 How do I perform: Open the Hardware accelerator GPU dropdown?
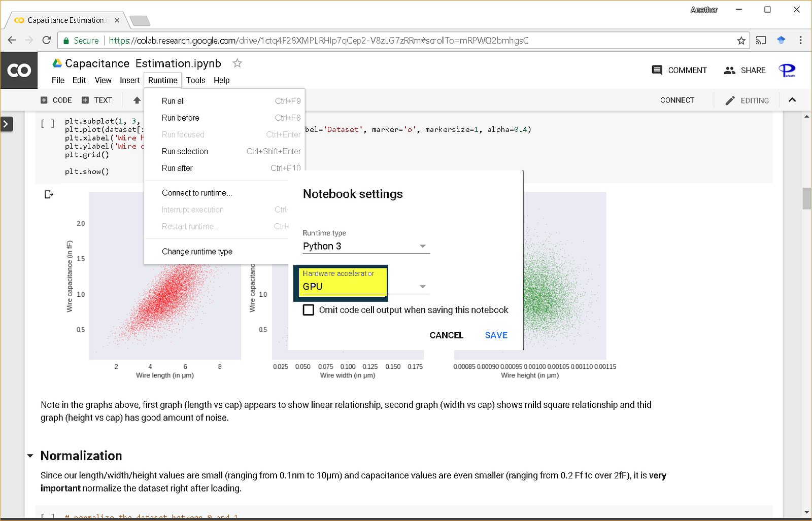click(x=366, y=287)
